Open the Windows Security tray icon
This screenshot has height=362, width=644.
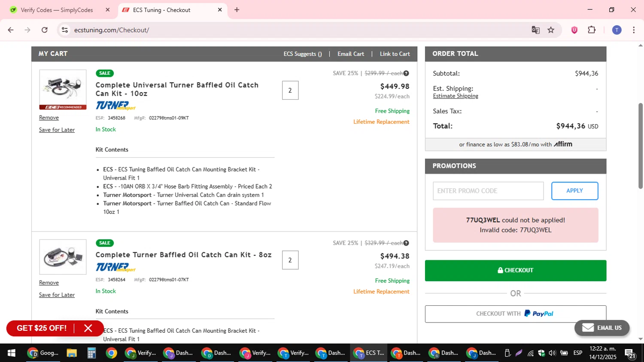coord(541,353)
